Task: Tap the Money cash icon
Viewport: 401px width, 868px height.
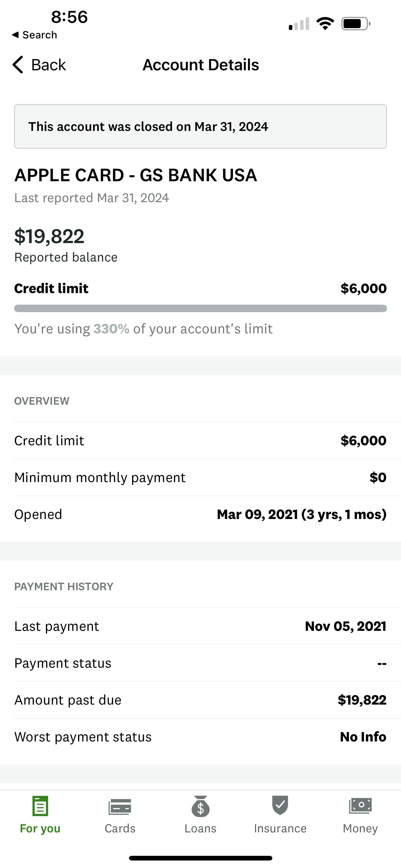Action: tap(360, 806)
